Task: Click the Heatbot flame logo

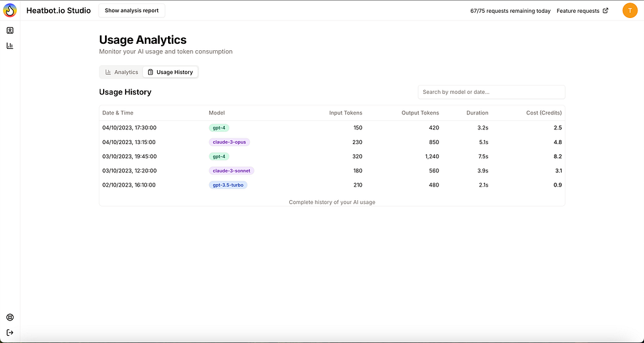Action: click(10, 10)
